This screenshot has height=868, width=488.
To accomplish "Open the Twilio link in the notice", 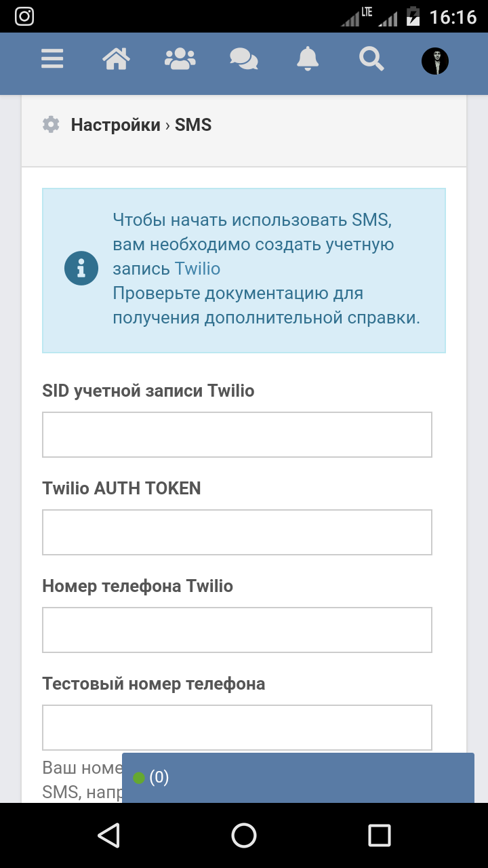I will 197,269.
